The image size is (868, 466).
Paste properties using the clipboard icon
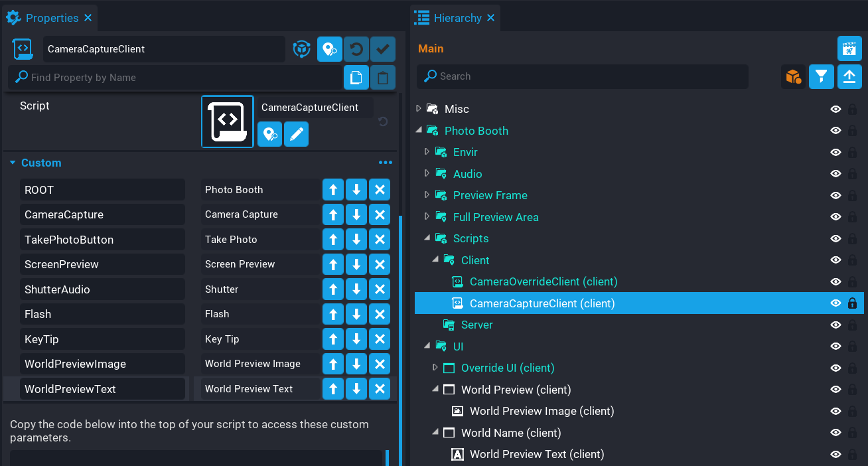click(x=383, y=77)
